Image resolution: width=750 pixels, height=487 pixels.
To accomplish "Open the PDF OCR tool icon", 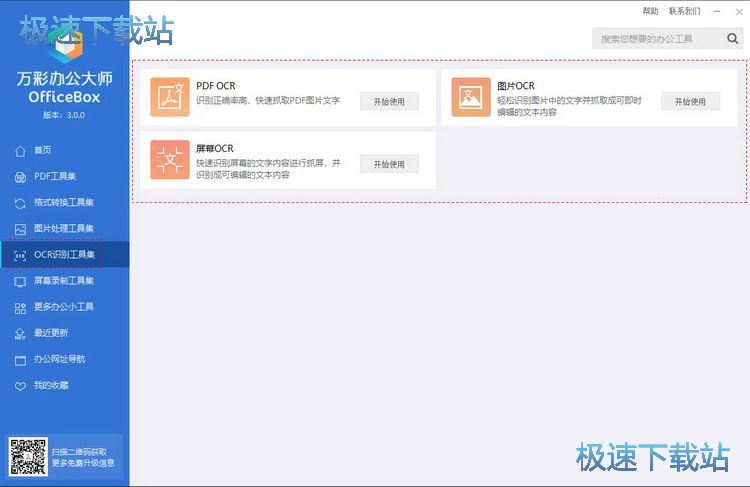I will 170,97.
